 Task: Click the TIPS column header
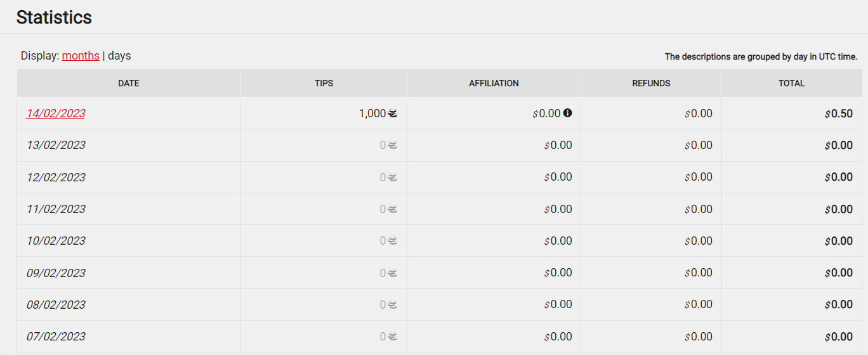pyautogui.click(x=324, y=83)
